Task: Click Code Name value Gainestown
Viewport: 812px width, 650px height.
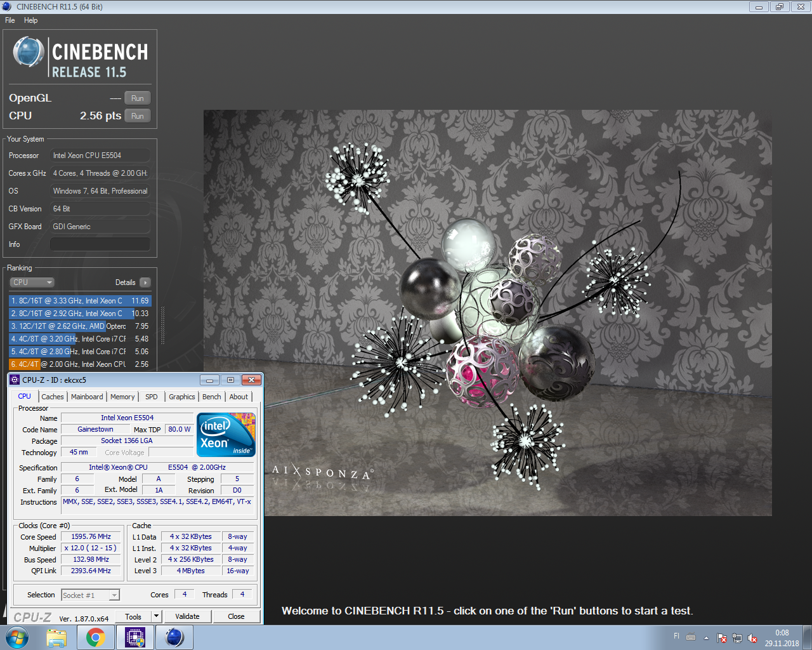Action: click(95, 429)
